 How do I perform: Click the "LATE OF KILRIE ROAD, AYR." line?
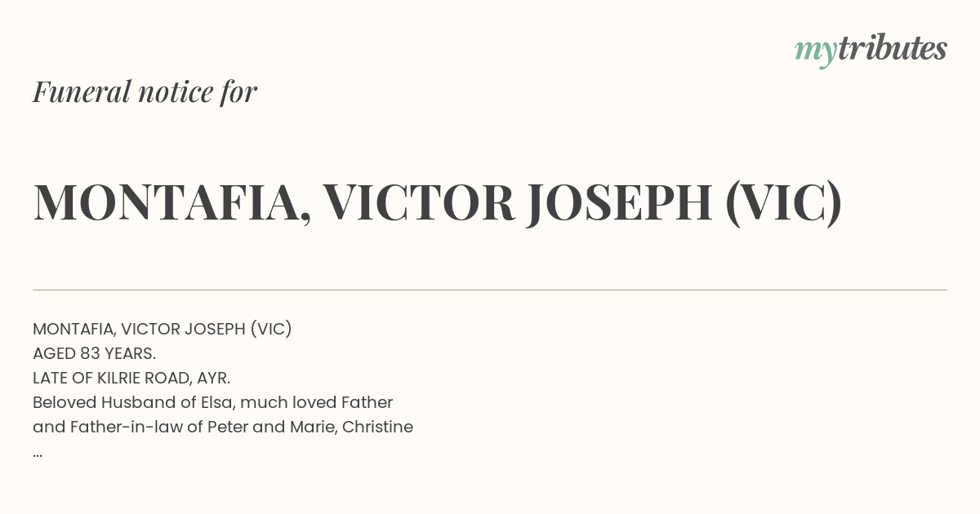tap(131, 378)
